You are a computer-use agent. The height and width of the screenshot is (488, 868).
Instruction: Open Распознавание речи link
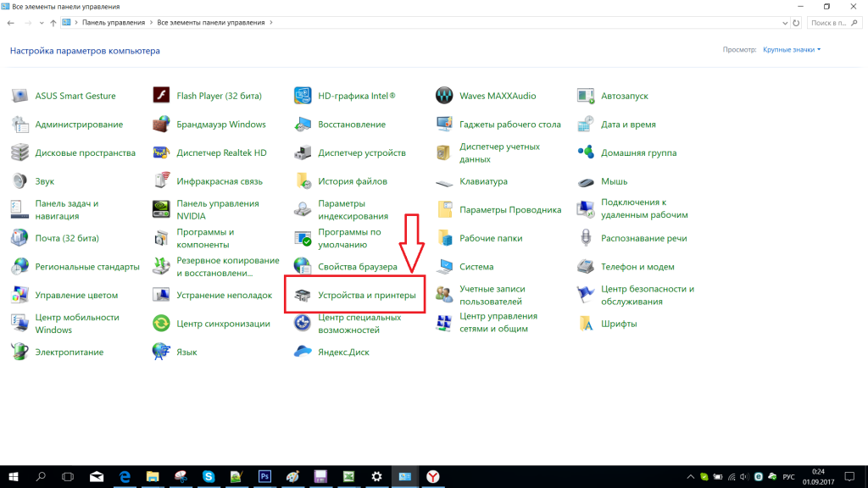tap(644, 238)
